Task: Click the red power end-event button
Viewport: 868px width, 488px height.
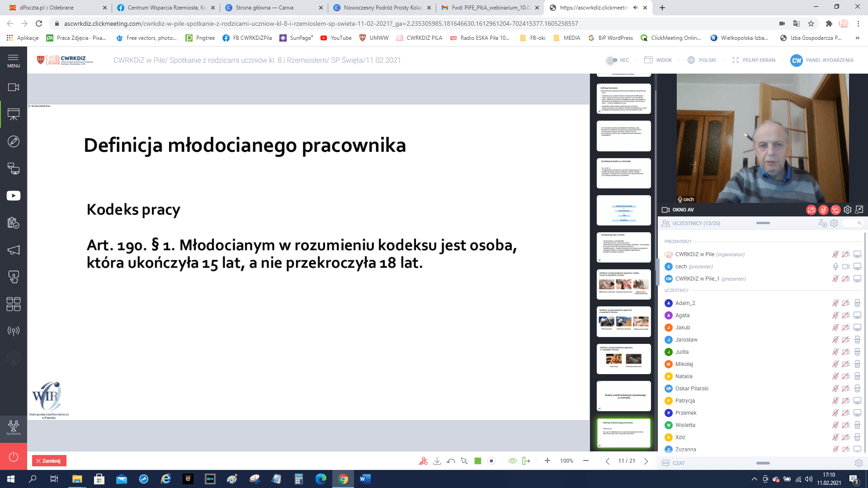Action: click(14, 456)
